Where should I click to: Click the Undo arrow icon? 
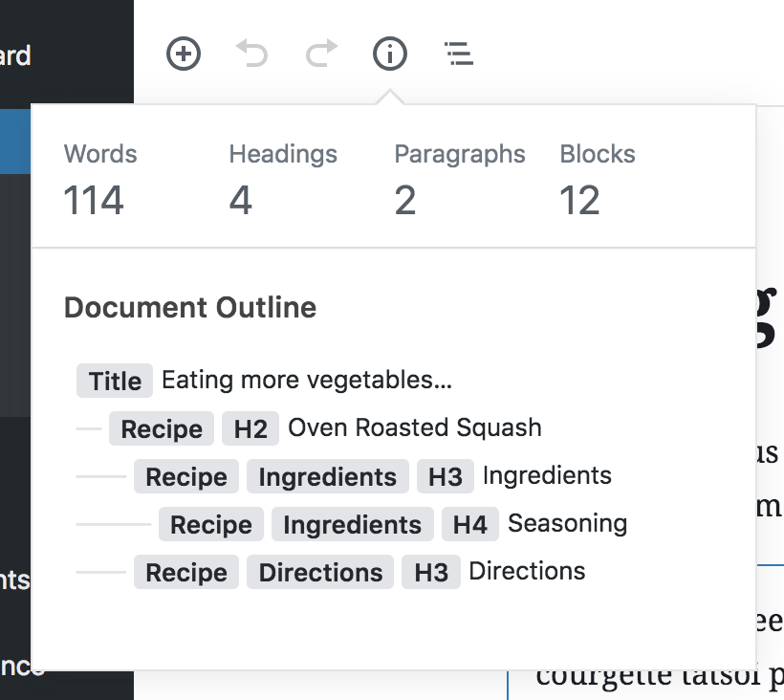[252, 53]
